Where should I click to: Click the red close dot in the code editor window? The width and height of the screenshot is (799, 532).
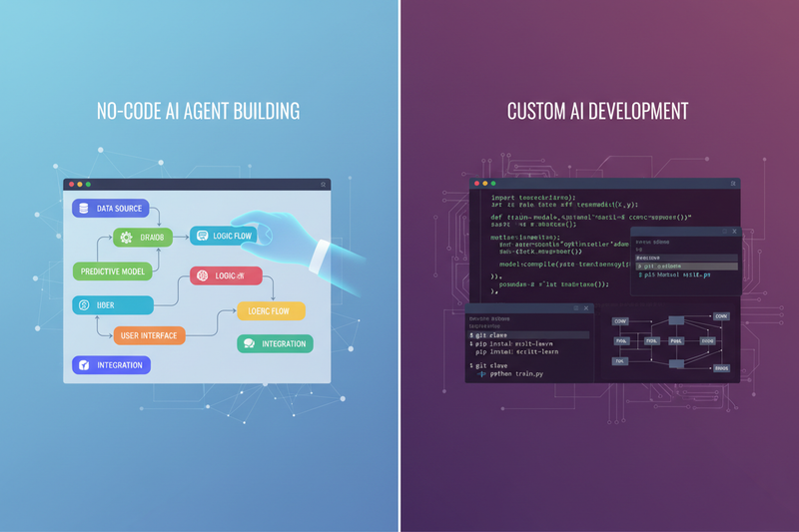477,184
